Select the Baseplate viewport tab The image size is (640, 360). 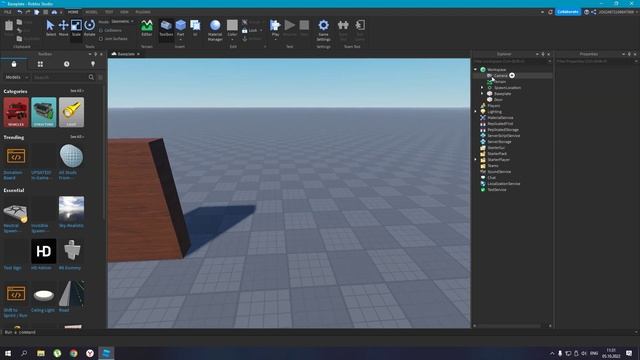pyautogui.click(x=126, y=54)
